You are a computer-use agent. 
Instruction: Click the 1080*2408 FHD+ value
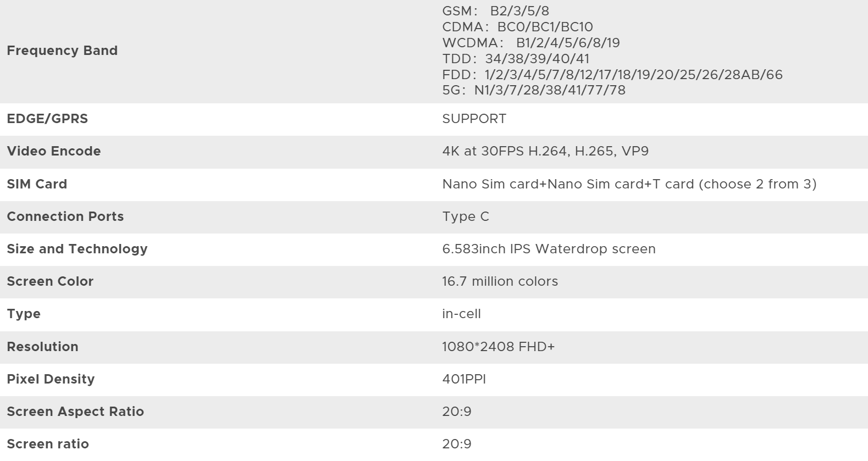(499, 347)
